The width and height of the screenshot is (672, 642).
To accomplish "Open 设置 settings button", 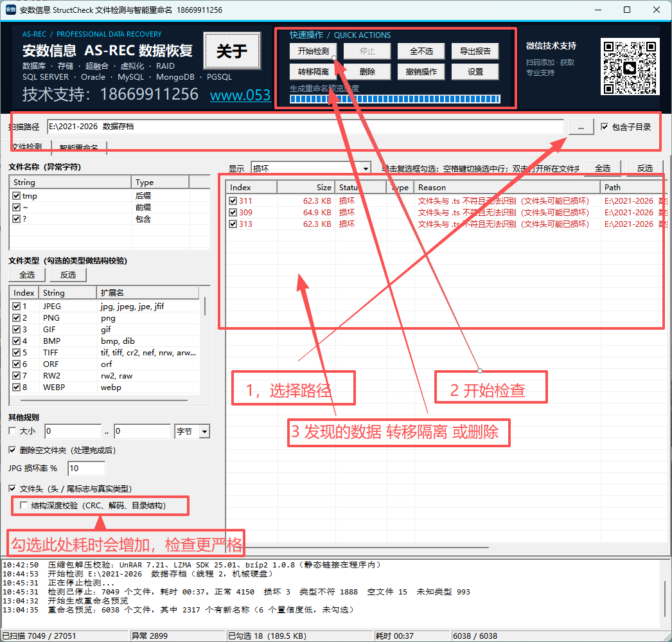I will pyautogui.click(x=475, y=72).
